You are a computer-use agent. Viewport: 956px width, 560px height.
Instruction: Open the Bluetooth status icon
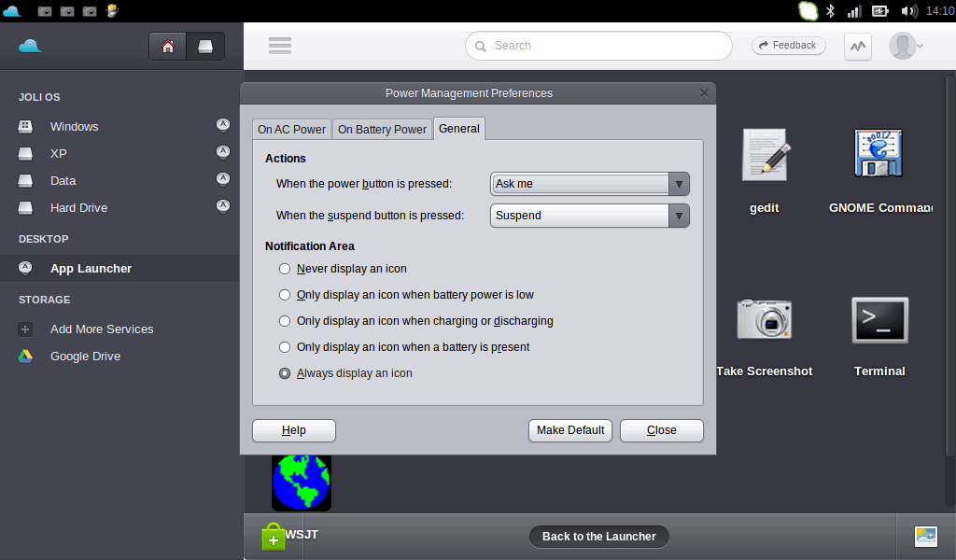830,11
